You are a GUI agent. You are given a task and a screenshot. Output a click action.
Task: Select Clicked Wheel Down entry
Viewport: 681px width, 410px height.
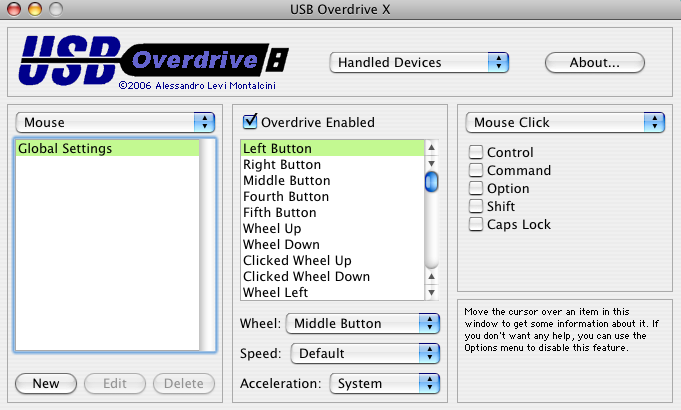pos(332,277)
